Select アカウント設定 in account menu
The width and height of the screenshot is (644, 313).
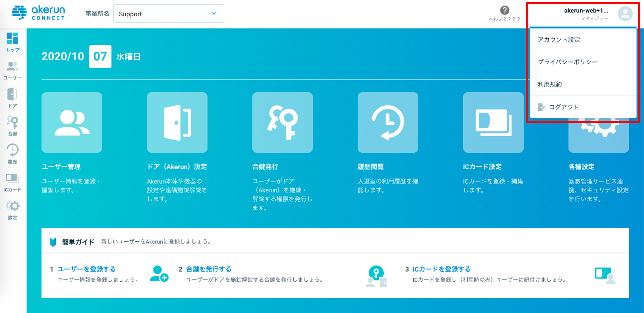583,40
